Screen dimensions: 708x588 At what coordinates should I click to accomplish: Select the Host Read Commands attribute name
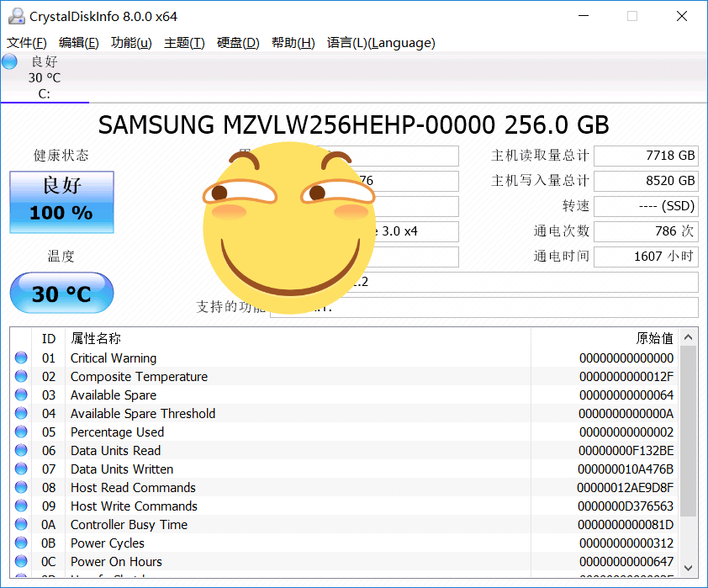coord(133,488)
